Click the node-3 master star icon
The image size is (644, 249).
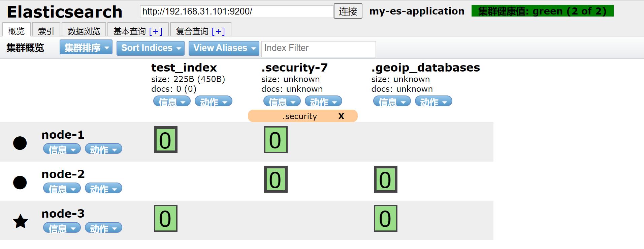tap(20, 221)
